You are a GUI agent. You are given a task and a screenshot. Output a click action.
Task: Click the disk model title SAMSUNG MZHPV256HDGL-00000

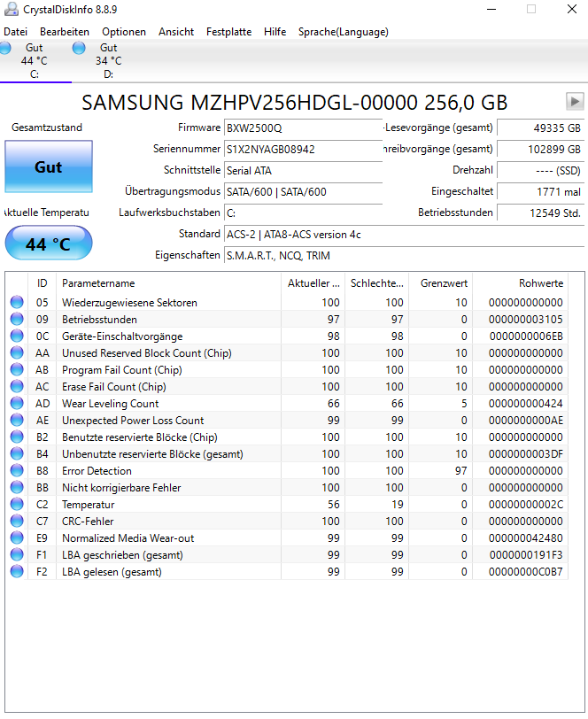(x=295, y=102)
